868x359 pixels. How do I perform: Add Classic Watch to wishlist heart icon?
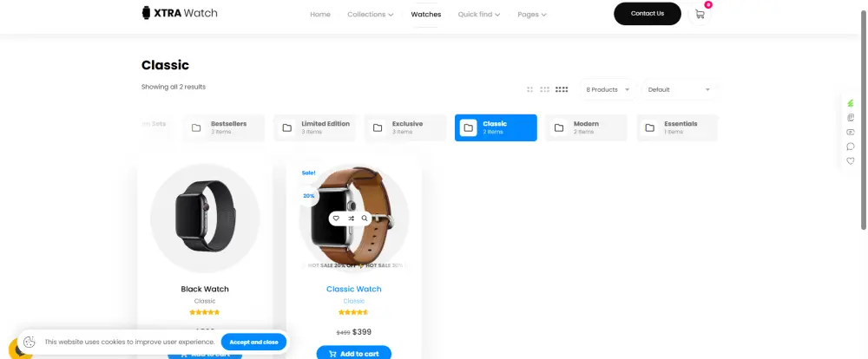(336, 219)
